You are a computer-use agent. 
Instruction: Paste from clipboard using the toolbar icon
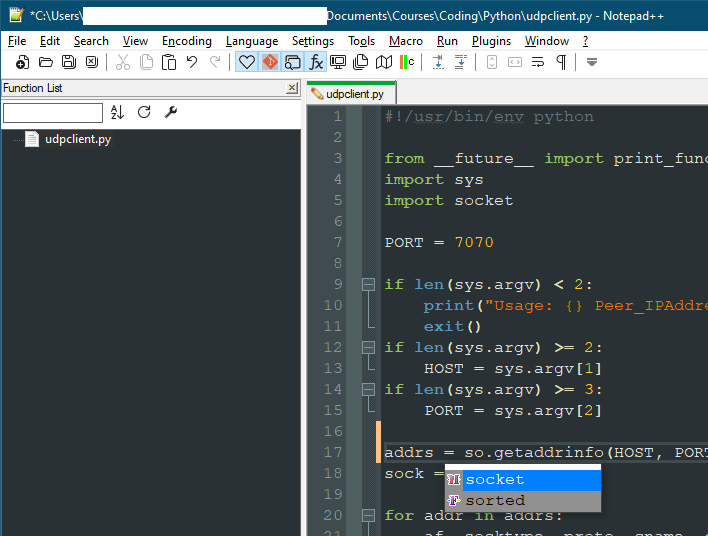click(169, 62)
